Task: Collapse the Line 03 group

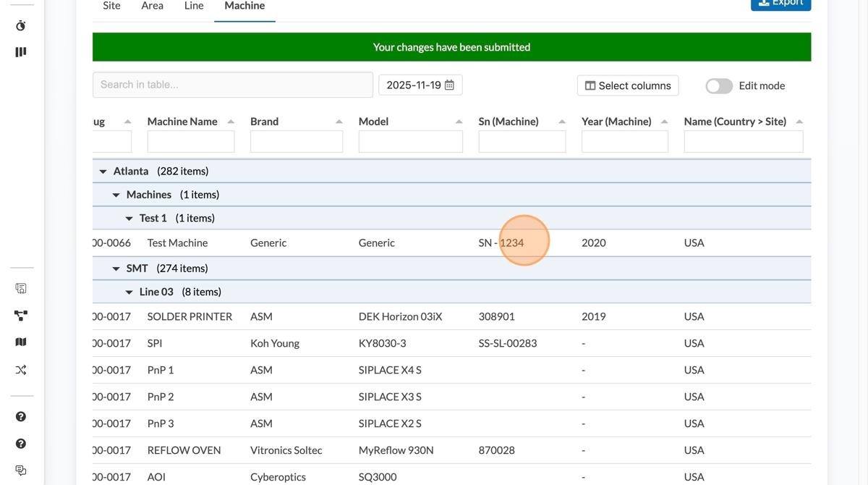Action: 129,292
